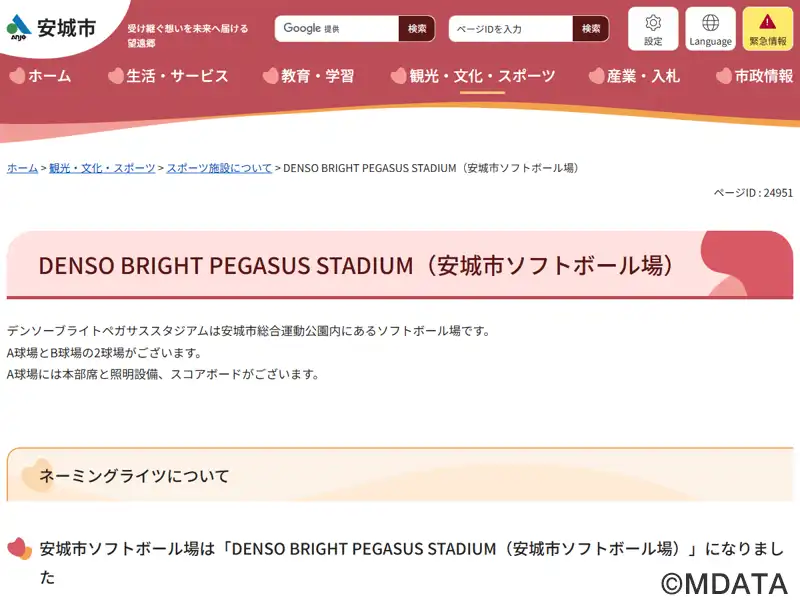Follow the ホーム breadcrumb link
This screenshot has width=800, height=600.
(x=22, y=168)
